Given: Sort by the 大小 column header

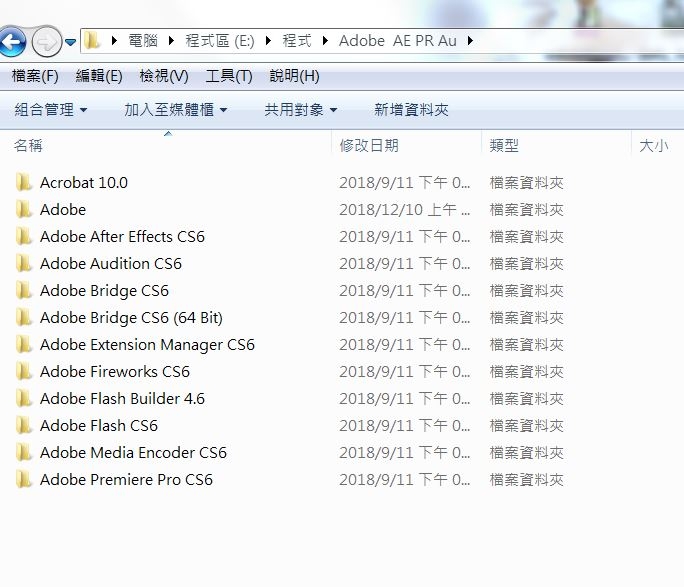Looking at the screenshot, I should [x=653, y=146].
